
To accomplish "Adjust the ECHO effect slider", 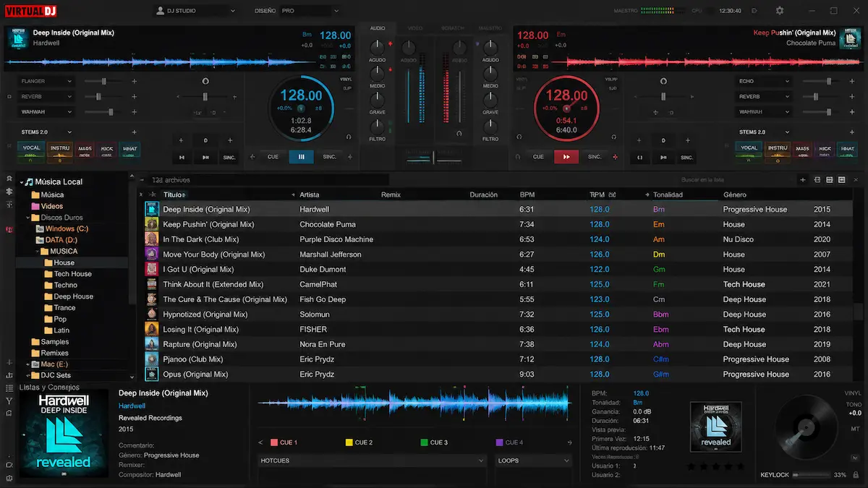I will [822, 81].
